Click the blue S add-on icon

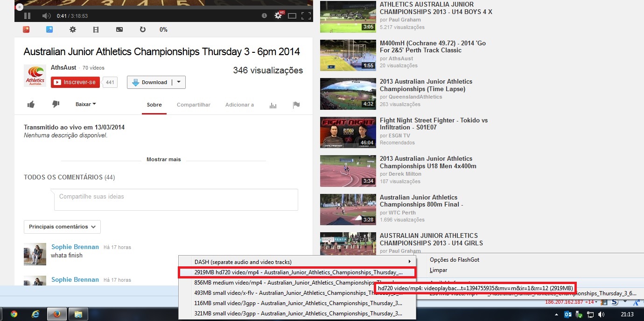(615, 302)
